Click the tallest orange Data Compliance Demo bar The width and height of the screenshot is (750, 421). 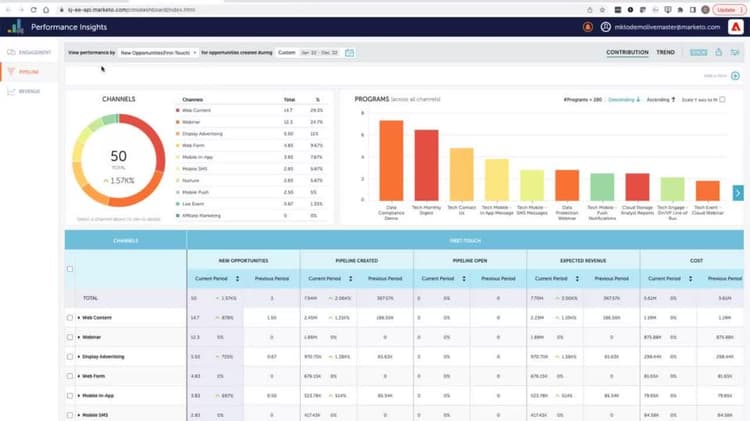pyautogui.click(x=391, y=160)
